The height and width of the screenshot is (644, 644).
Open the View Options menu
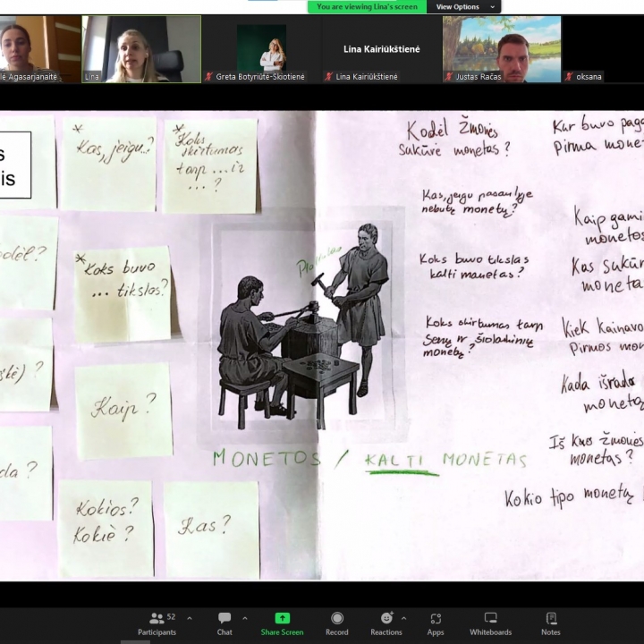point(463,7)
